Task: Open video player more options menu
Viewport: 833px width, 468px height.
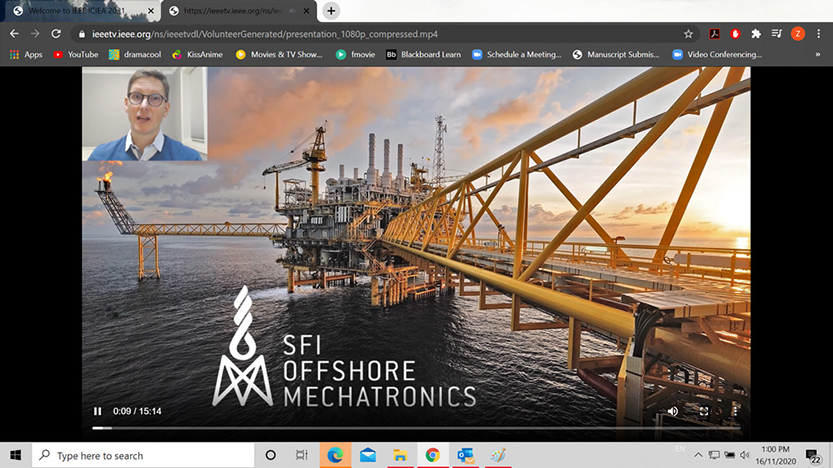Action: (x=735, y=411)
